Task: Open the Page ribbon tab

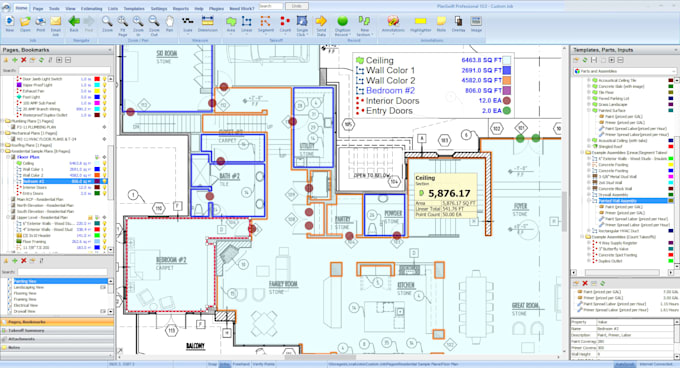Action: 38,9
